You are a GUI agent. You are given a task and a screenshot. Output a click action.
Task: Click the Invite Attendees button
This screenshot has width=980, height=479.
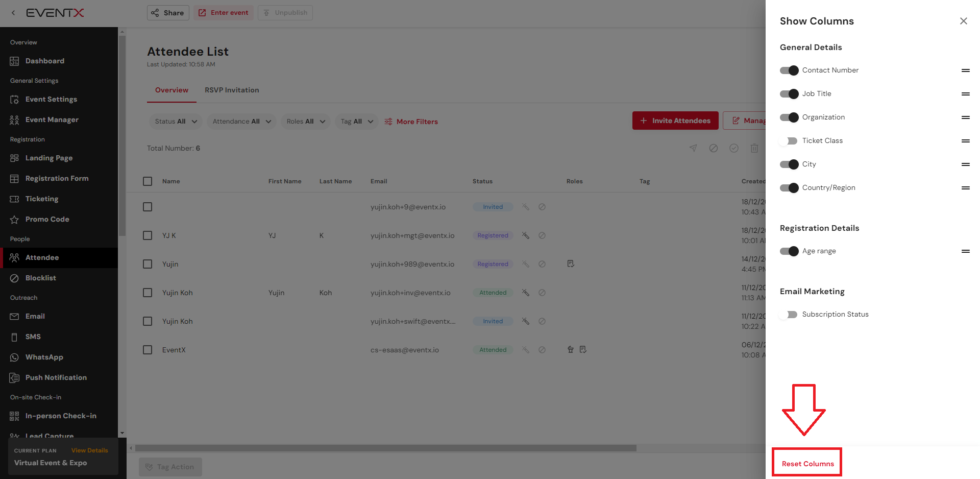coord(675,121)
